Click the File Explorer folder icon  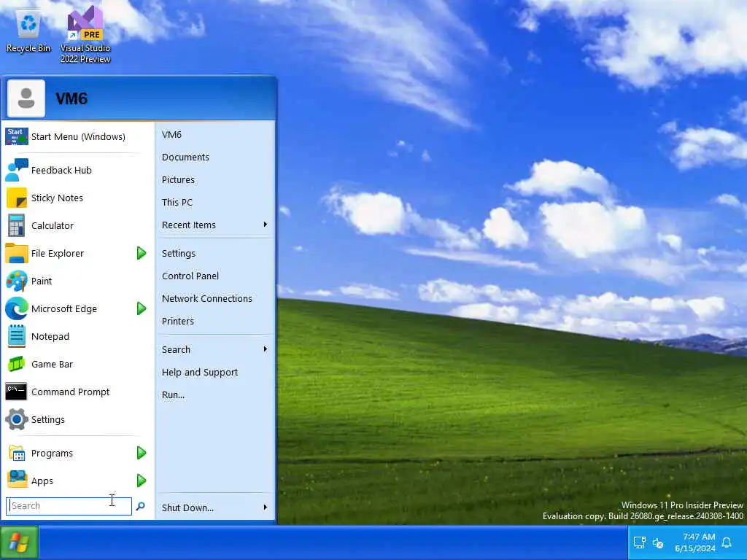click(17, 253)
